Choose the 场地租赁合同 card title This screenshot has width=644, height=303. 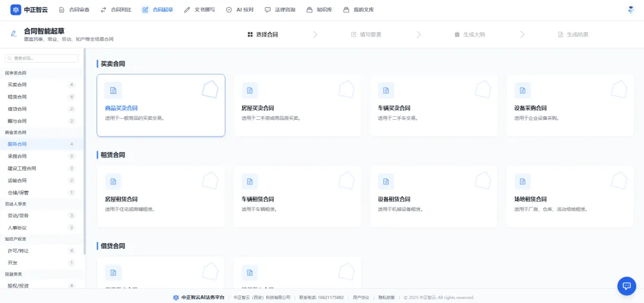coord(530,200)
